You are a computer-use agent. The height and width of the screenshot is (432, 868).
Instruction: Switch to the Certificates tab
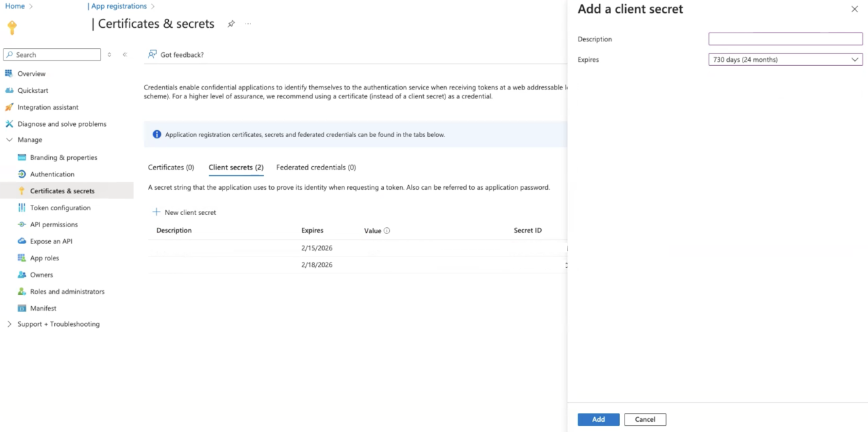(171, 167)
